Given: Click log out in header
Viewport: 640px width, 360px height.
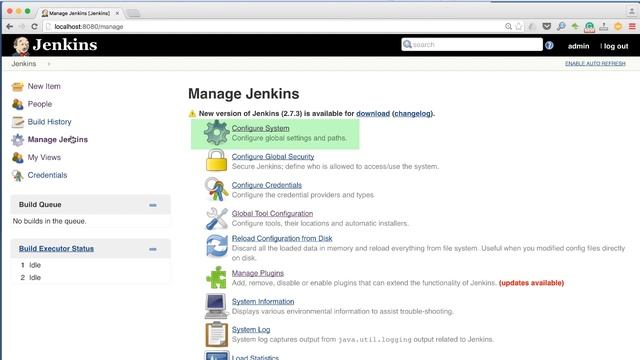Looking at the screenshot, I should (616, 46).
